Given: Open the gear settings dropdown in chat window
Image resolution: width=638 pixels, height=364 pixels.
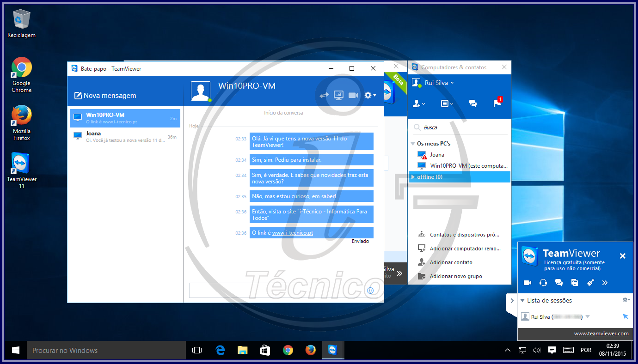Looking at the screenshot, I should click(x=369, y=95).
